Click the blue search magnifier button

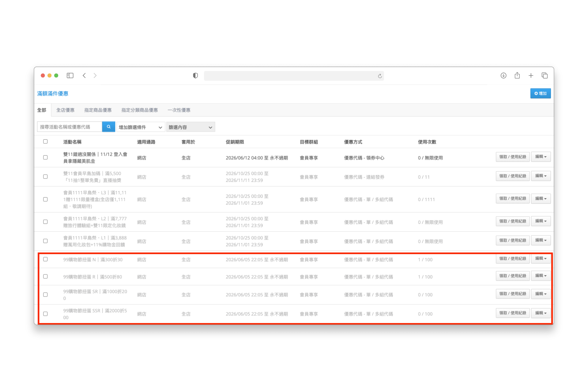(x=108, y=127)
